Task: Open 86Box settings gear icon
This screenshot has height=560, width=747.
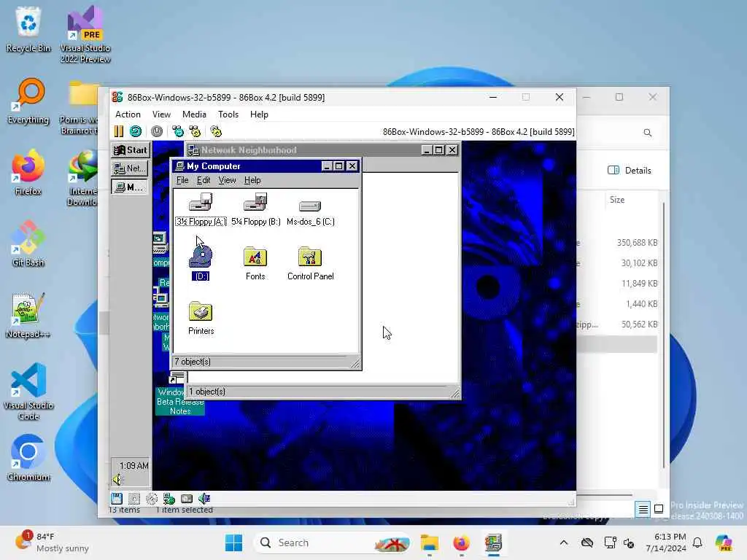Action: coord(216,131)
